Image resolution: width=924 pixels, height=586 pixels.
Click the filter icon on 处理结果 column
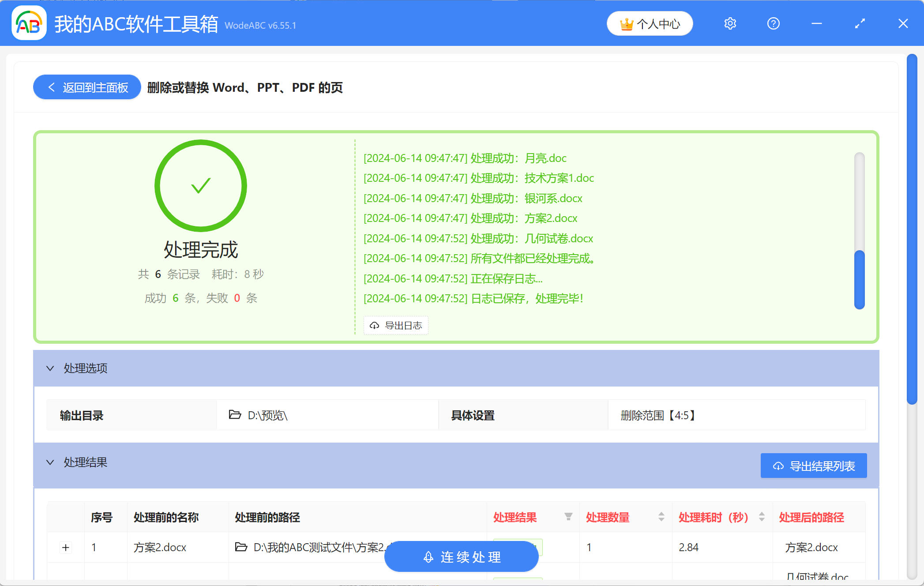[567, 517]
